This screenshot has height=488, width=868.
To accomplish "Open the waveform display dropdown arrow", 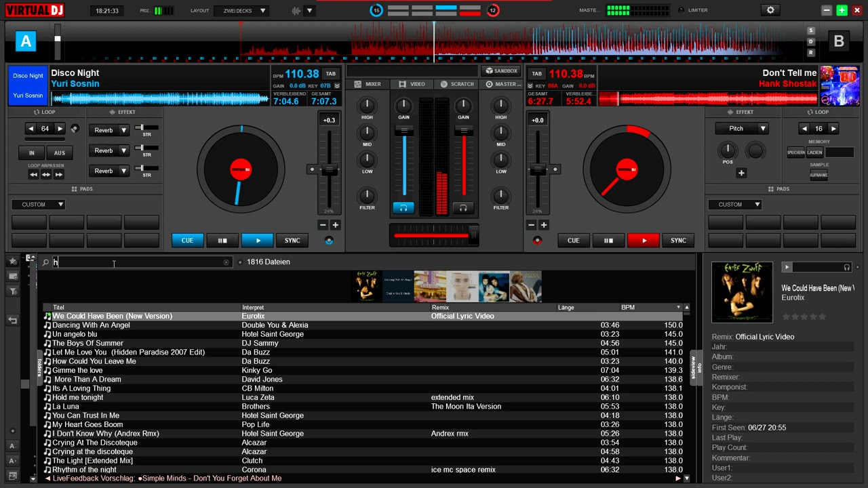I will [310, 11].
